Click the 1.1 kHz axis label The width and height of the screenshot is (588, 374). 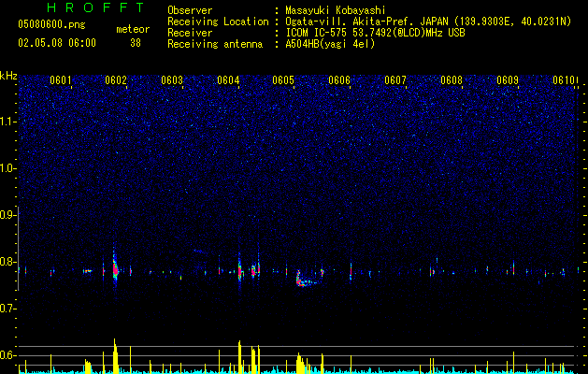(8, 122)
